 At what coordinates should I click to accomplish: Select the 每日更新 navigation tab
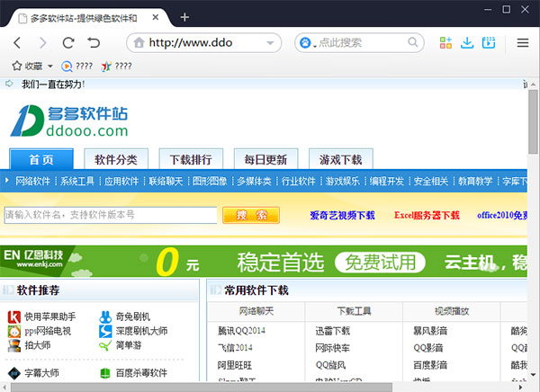[265, 159]
